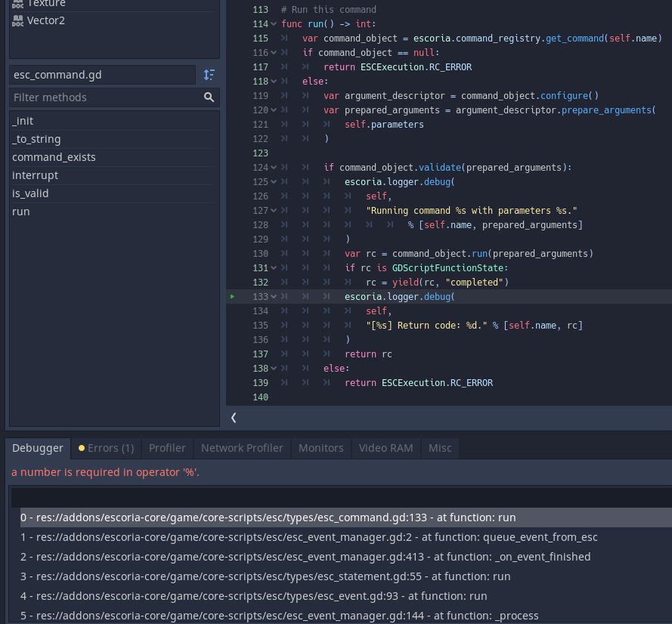672x624 pixels.
Task: Open the Errors (1) tab
Action: [x=107, y=448]
